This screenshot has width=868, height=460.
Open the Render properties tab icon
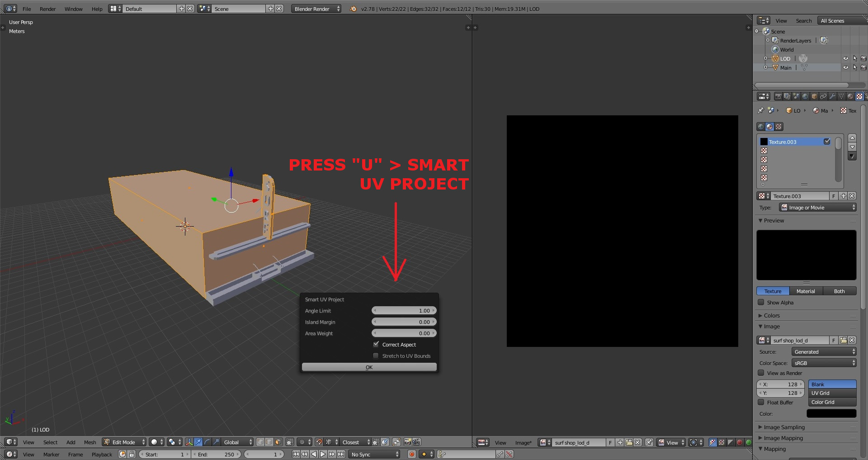click(x=778, y=96)
